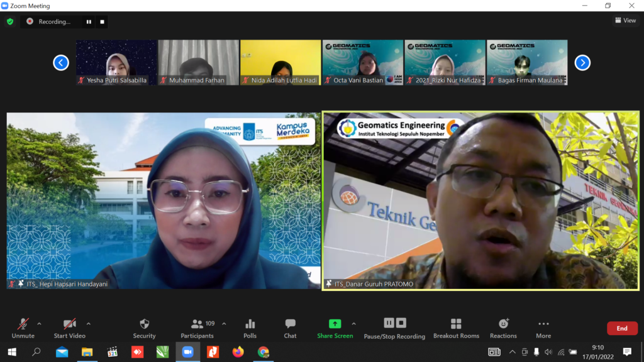Image resolution: width=644 pixels, height=362 pixels.
Task: Show hidden system tray icons
Action: (512, 352)
